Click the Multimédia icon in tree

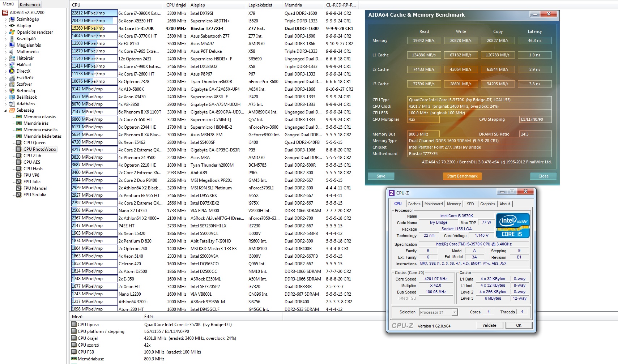12,52
